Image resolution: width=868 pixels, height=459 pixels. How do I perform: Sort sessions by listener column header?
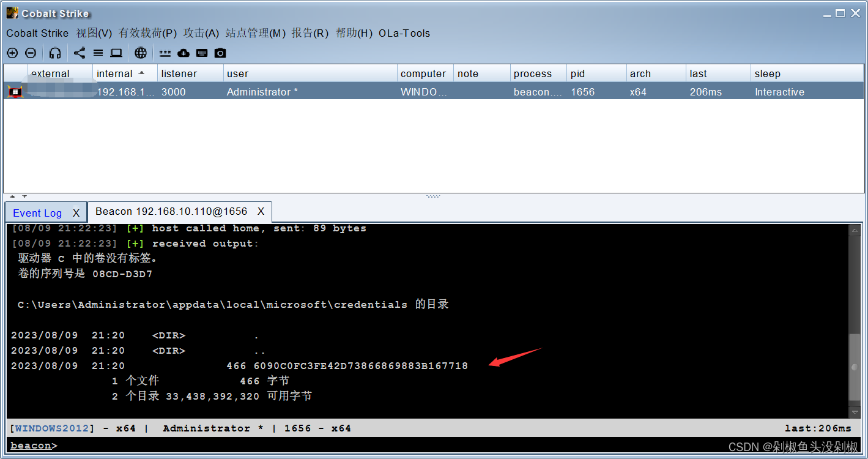click(190, 73)
